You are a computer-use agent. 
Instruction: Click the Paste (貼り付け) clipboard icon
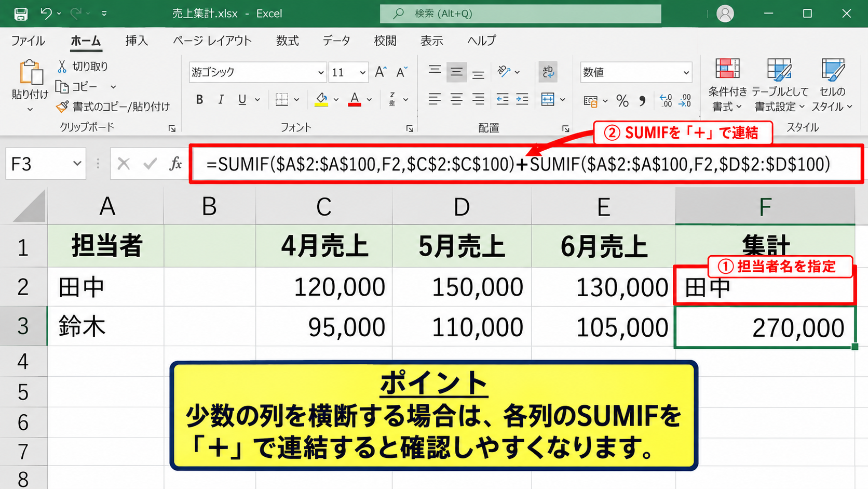pyautogui.click(x=31, y=72)
